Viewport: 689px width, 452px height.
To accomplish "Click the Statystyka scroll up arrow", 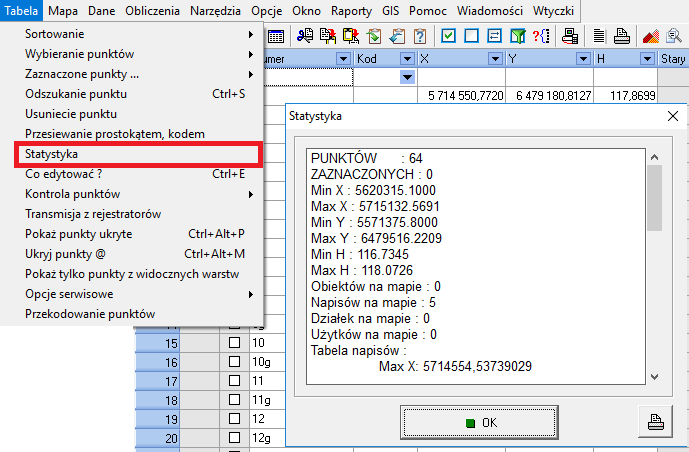I will (654, 157).
